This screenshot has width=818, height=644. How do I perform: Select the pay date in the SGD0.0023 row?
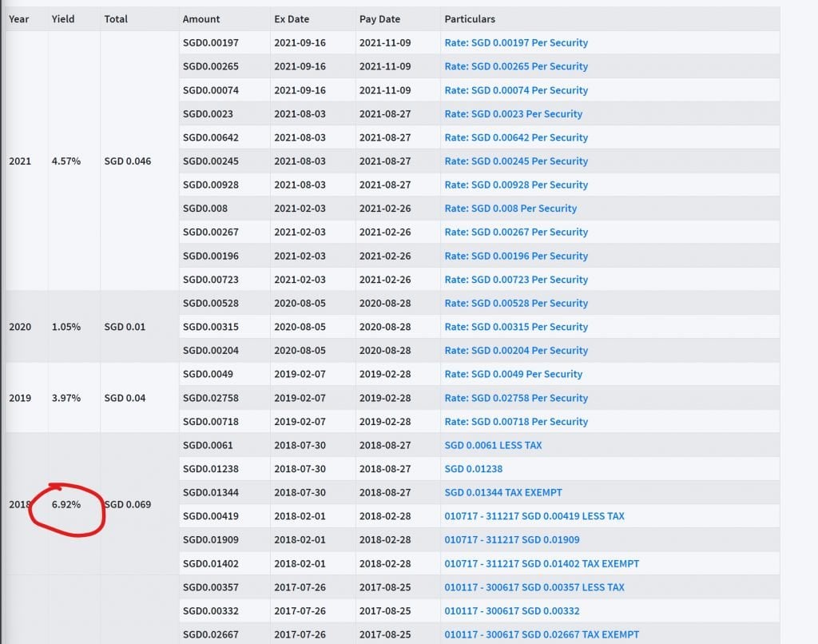click(385, 113)
